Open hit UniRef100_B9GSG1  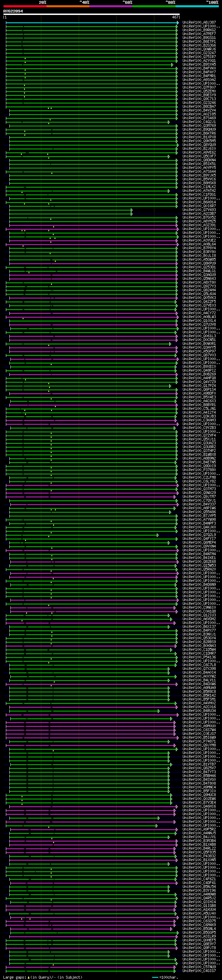tap(199, 38)
